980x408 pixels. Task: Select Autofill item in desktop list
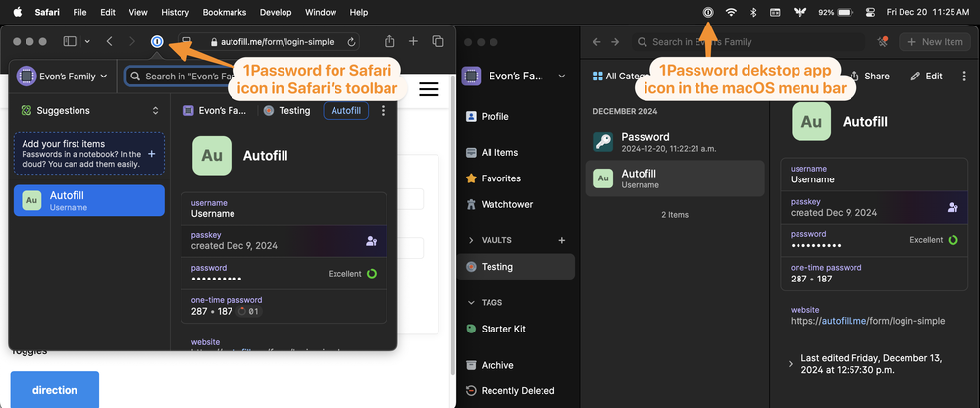[675, 178]
